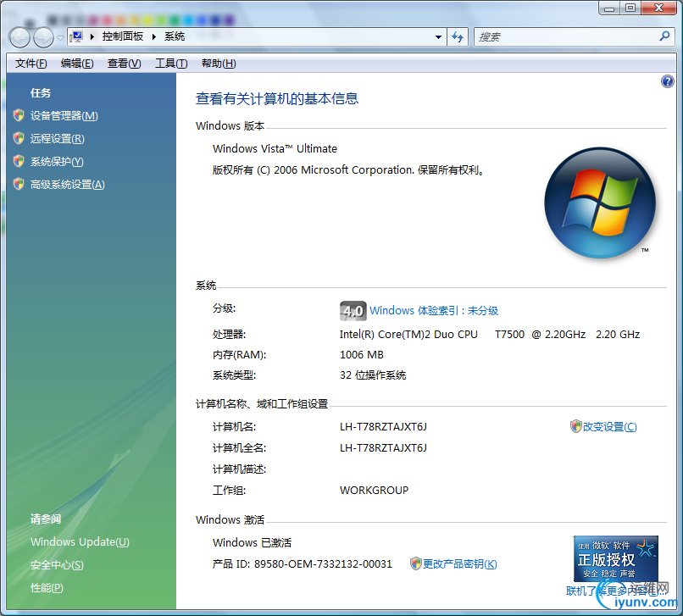The image size is (683, 616).
Task: Click the blue help question mark icon
Action: click(x=667, y=81)
